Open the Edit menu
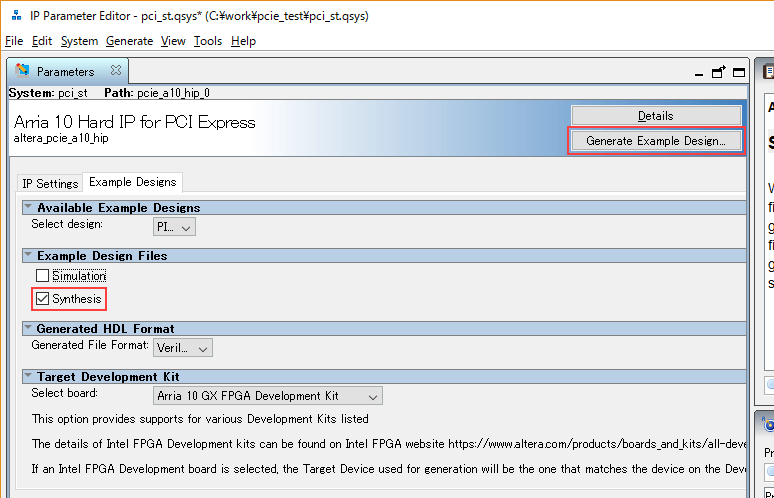This screenshot has height=498, width=774. click(42, 41)
